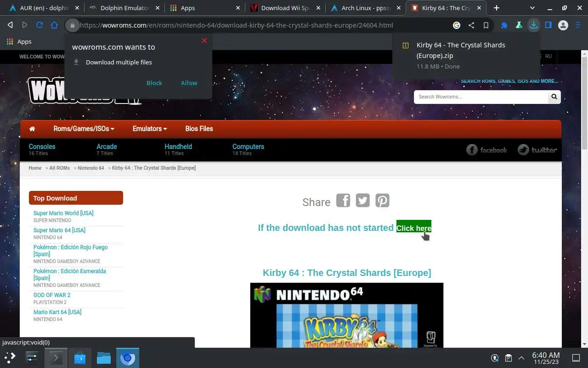Share on Facebook icon
This screenshot has width=588, height=368.
point(343,201)
